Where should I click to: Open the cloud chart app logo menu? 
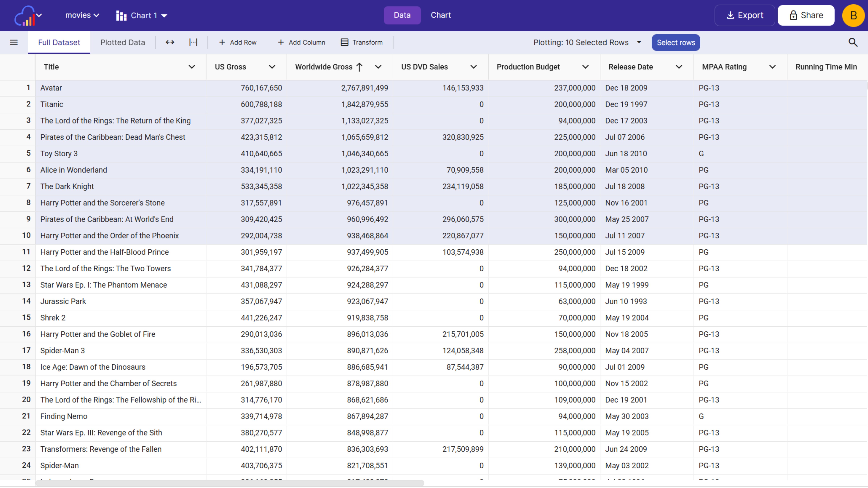(x=28, y=16)
